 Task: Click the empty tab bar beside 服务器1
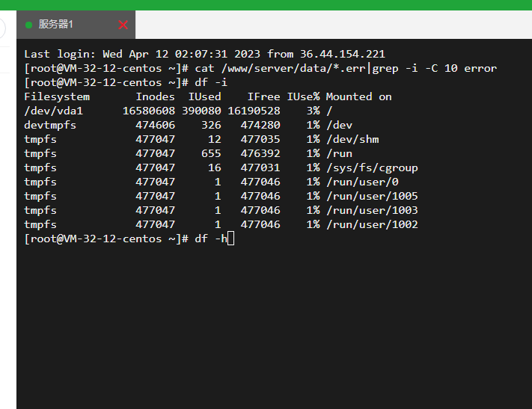click(x=334, y=25)
